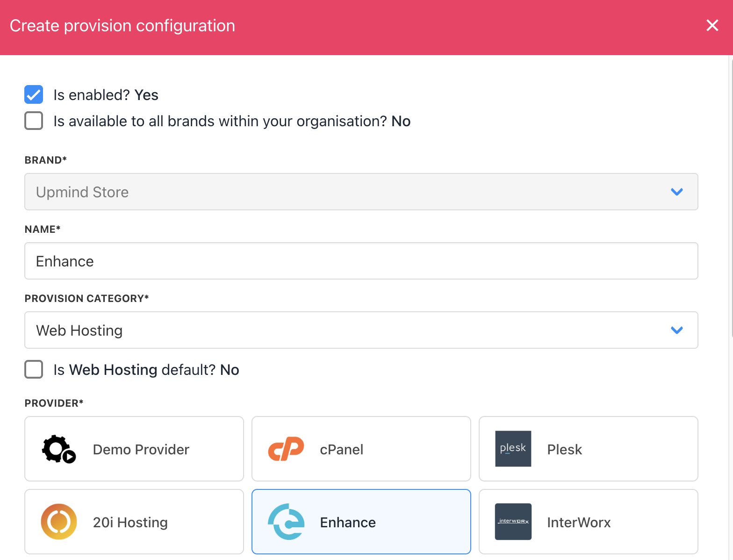Uncheck the Is enabled checkbox

coord(34,94)
